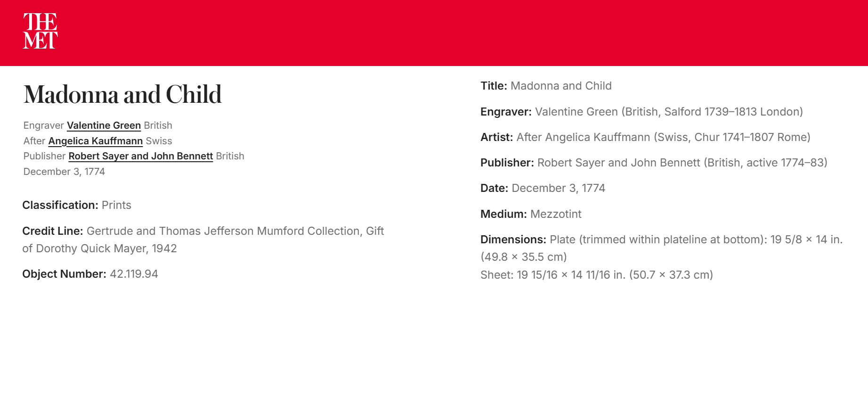The height and width of the screenshot is (397, 868).
Task: Click The Met logo in the header
Action: [x=41, y=31]
